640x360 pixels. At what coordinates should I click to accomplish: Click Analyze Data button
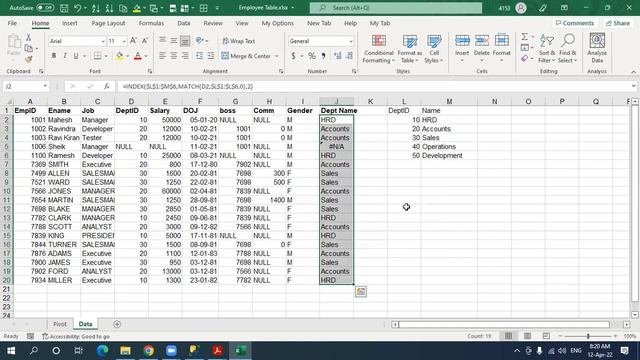click(x=597, y=49)
